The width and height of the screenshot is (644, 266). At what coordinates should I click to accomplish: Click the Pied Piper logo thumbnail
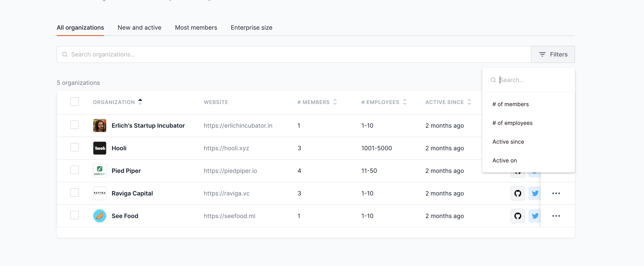(100, 171)
